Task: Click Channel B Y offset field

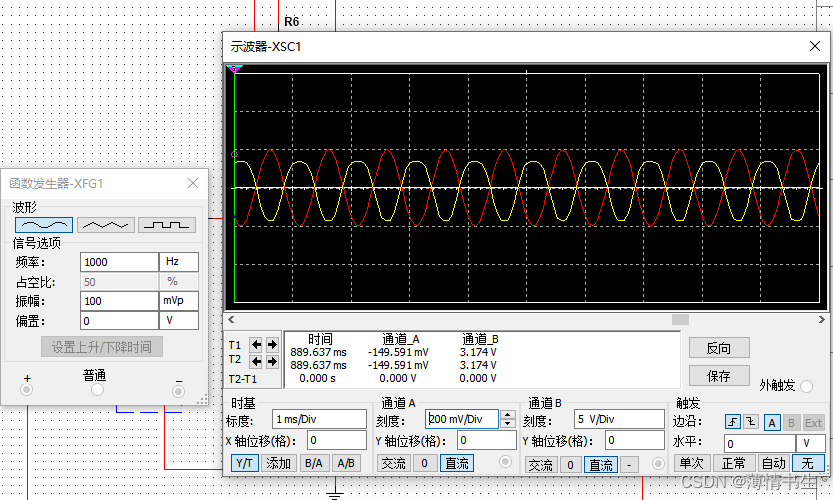Action: click(635, 440)
